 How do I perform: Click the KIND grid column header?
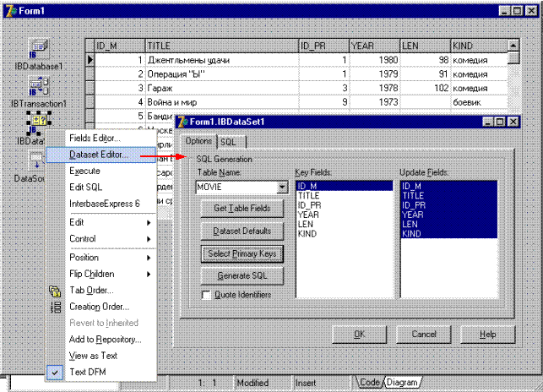[x=480, y=46]
